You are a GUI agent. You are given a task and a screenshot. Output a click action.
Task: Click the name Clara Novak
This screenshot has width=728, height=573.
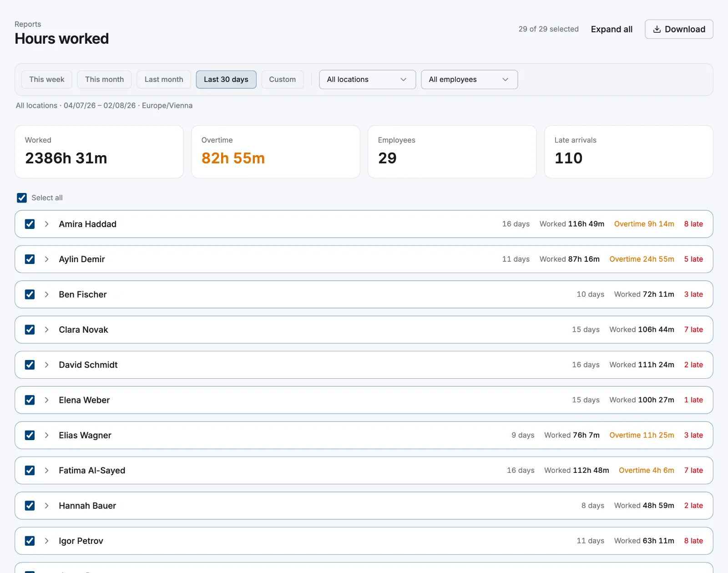[83, 330]
